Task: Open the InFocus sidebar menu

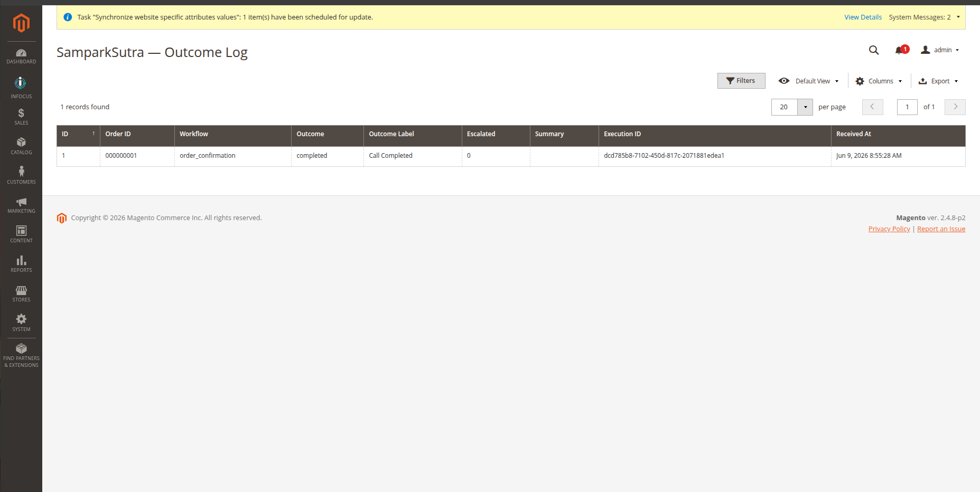Action: (x=21, y=88)
